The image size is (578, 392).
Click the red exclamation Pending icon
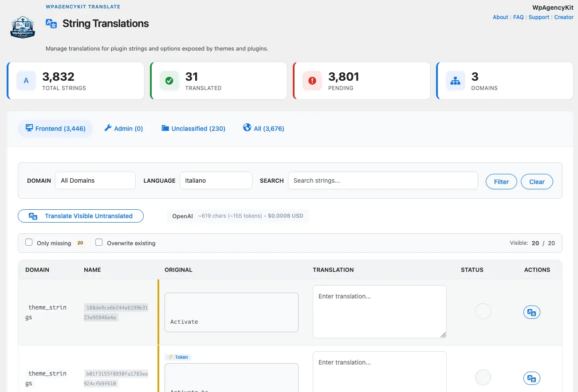[312, 81]
